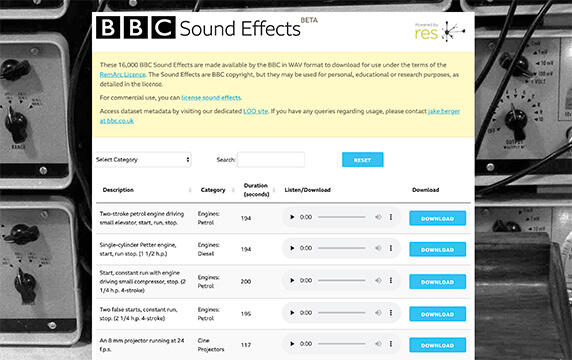572x360 pixels.
Task: Open the Select Category dropdown
Action: 143,159
